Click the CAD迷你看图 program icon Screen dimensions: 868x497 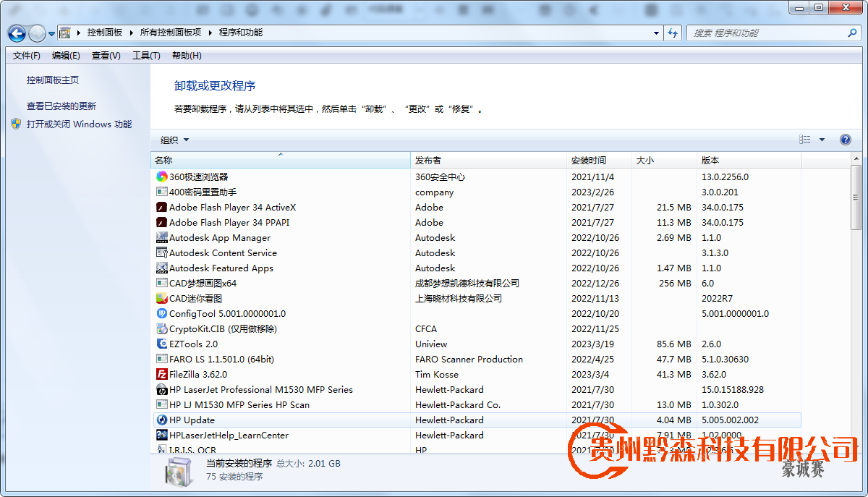tap(162, 298)
